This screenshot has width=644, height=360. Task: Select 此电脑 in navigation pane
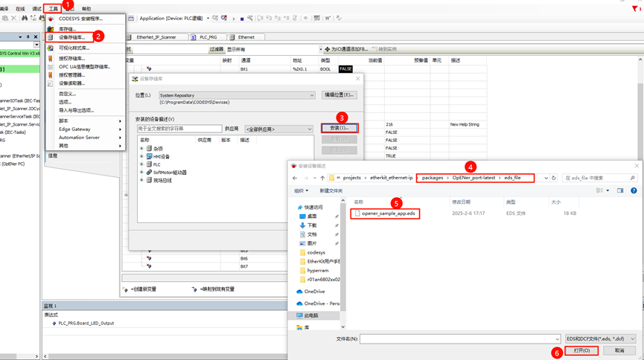pyautogui.click(x=311, y=315)
